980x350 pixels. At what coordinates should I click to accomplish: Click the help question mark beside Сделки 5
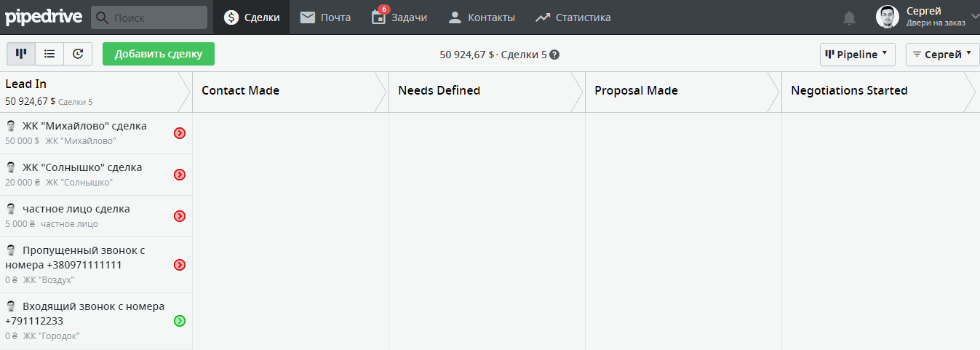(554, 55)
